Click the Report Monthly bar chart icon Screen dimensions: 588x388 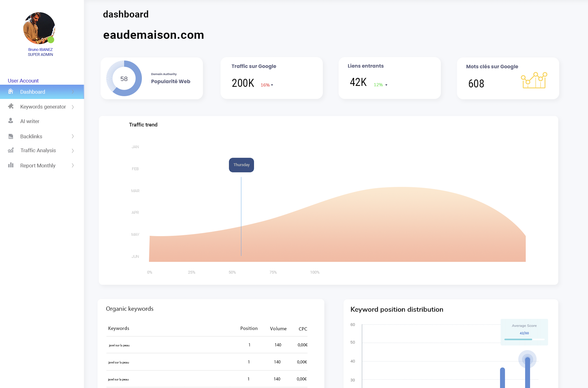click(11, 165)
